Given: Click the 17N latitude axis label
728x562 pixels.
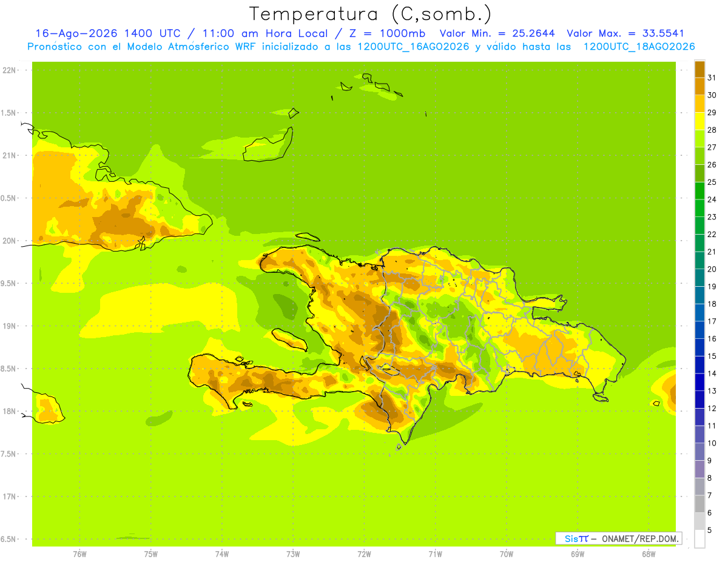Looking at the screenshot, I should [x=8, y=497].
